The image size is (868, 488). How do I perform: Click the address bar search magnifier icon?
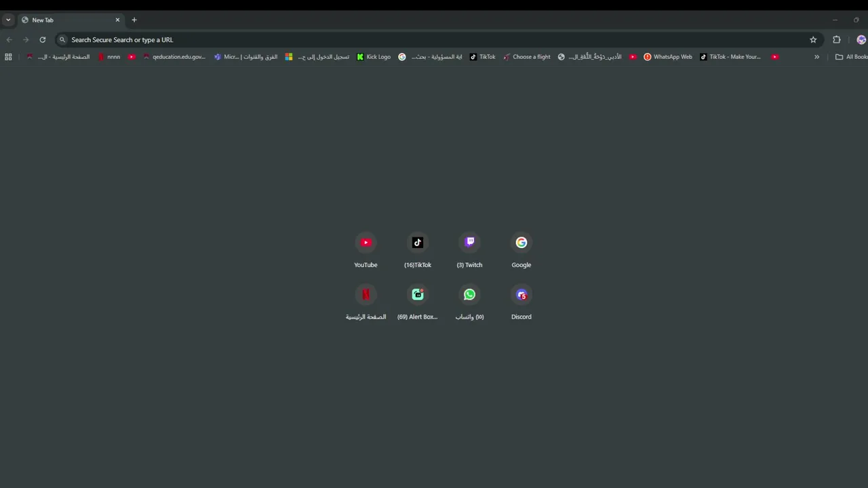(62, 40)
